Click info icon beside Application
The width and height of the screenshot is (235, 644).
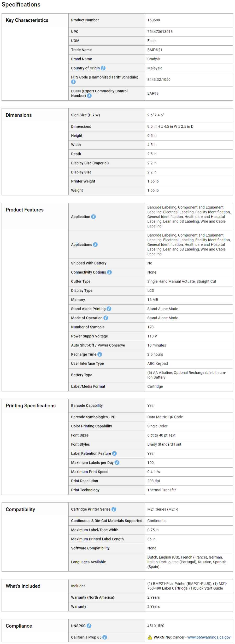93,217
